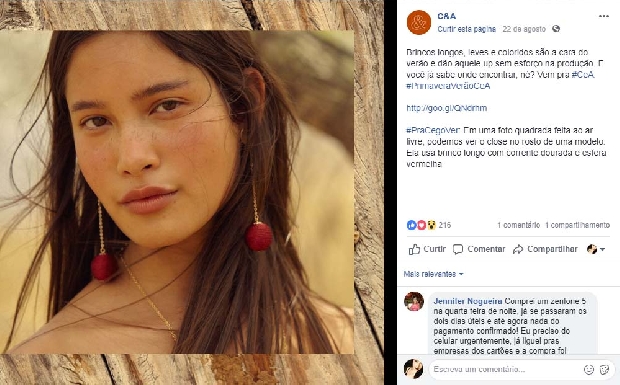Click the Comentar speech bubble button
This screenshot has height=385, width=620.
[479, 249]
